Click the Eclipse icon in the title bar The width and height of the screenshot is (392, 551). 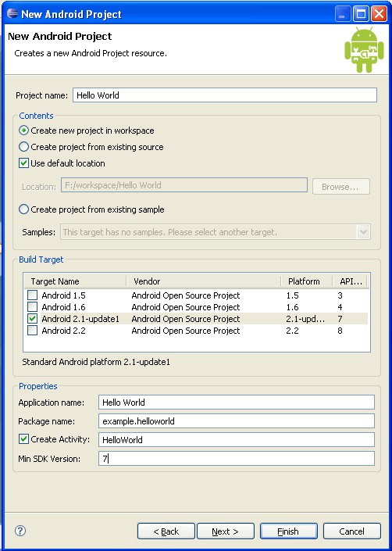tap(12, 14)
